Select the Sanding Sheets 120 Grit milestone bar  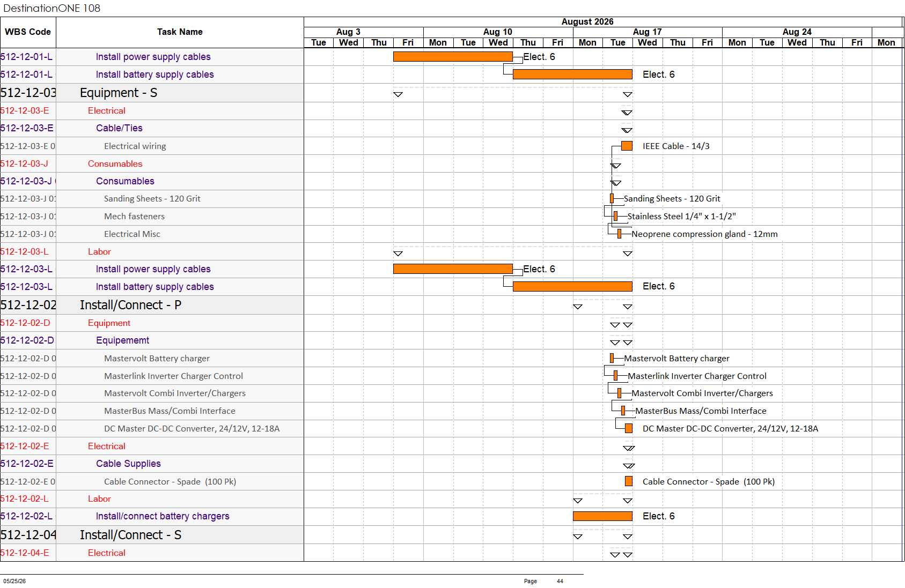point(612,199)
